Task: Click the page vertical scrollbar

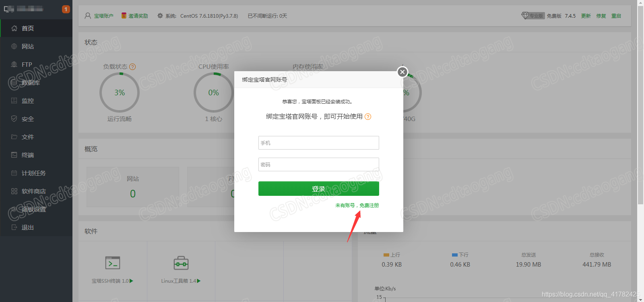Action: [640, 105]
